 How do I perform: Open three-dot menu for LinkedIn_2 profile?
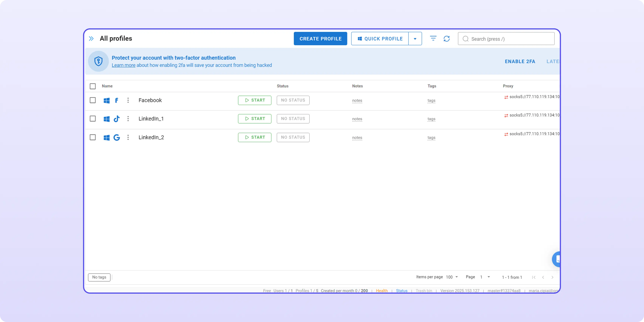click(x=128, y=137)
